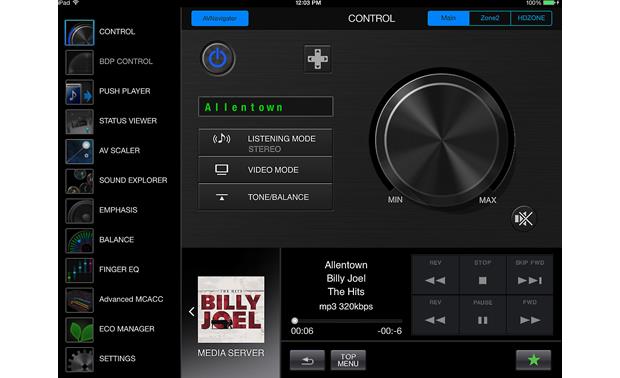Click the playback position handle
This screenshot has height=378, width=620.
coord(295,321)
